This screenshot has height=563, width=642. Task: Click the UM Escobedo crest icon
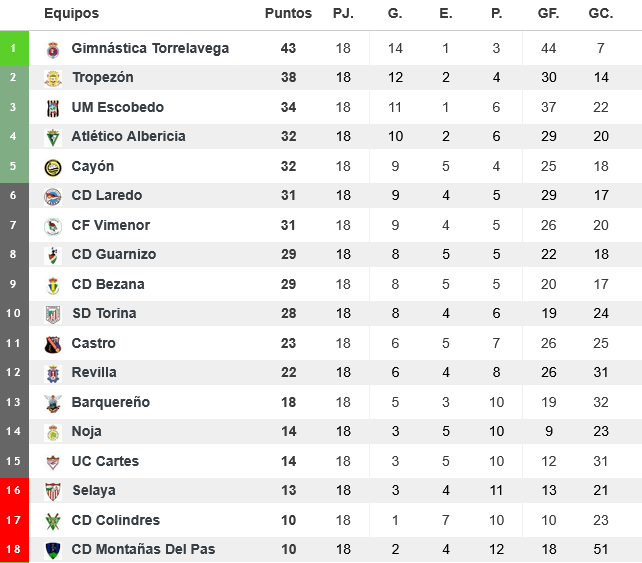tap(53, 108)
